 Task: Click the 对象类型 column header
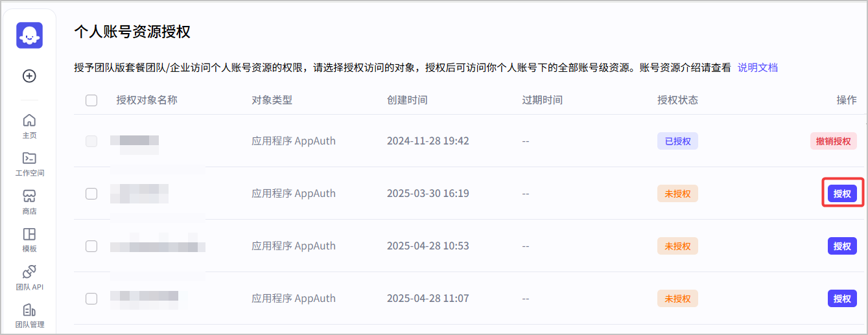272,100
